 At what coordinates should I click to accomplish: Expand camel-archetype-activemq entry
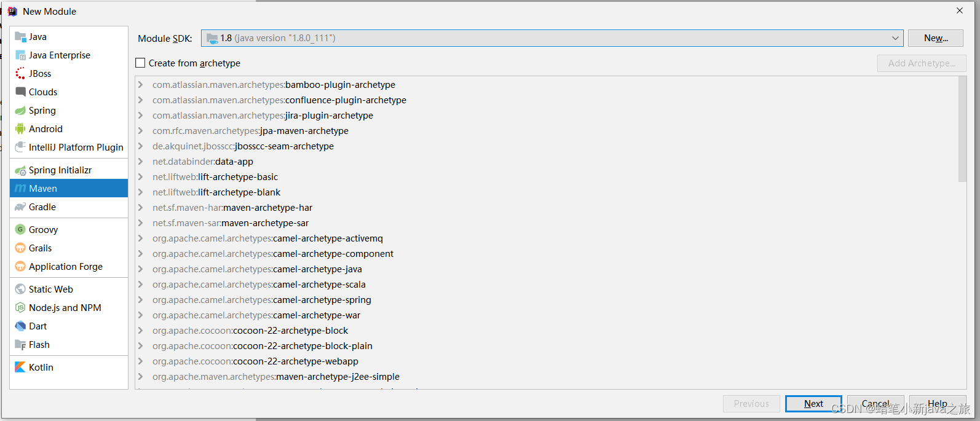[141, 238]
